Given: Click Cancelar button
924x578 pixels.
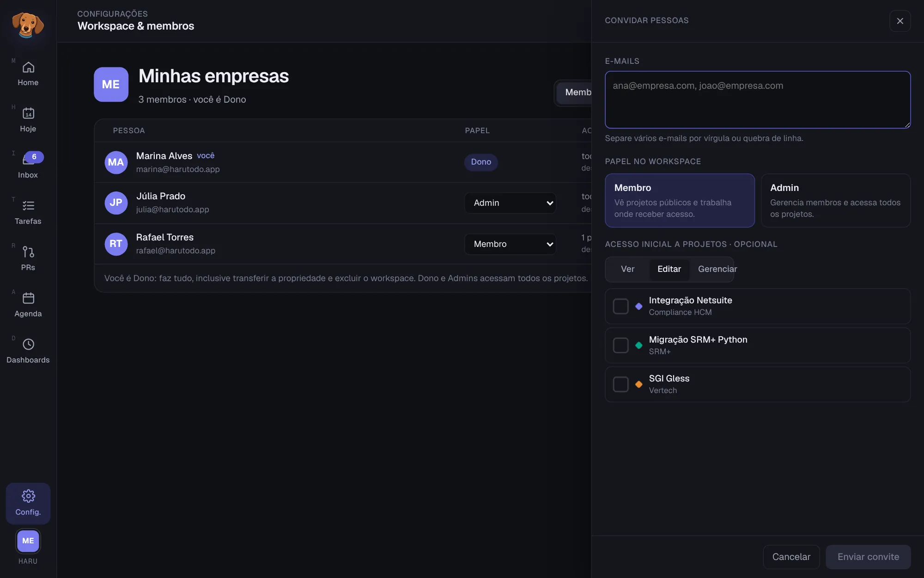Looking at the screenshot, I should coord(791,557).
